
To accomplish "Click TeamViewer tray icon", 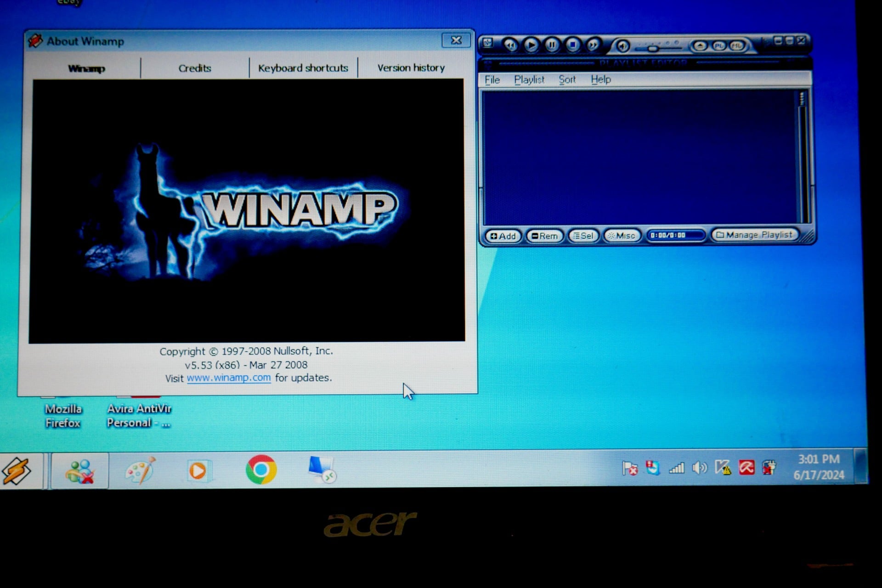I will point(652,468).
